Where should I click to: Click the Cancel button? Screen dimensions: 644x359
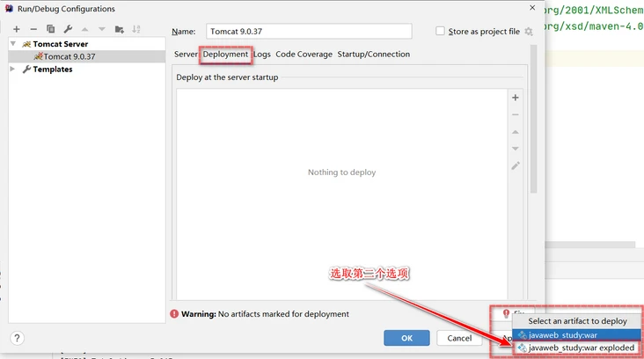(x=459, y=338)
